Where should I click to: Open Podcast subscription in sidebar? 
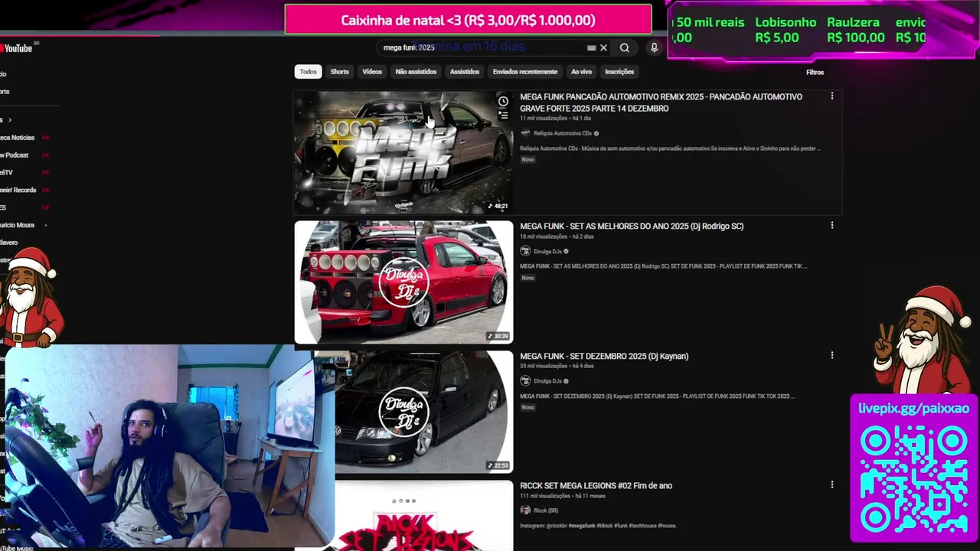click(x=15, y=155)
